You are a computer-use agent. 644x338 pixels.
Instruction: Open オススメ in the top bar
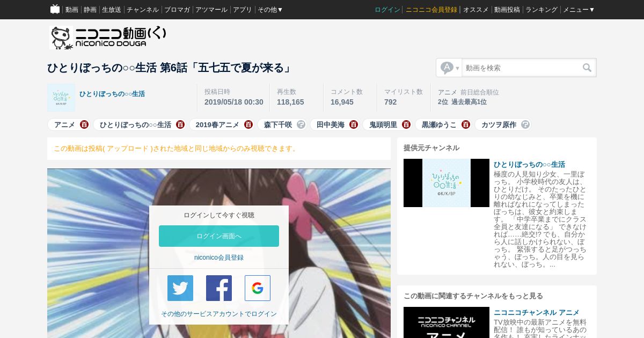(476, 10)
